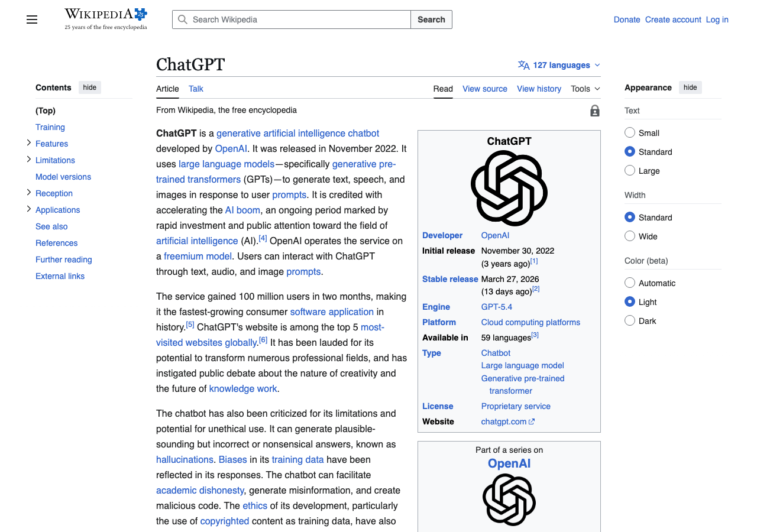Click the ChatGPT logo in infobox
This screenshot has height=532, width=757.
coord(509,188)
